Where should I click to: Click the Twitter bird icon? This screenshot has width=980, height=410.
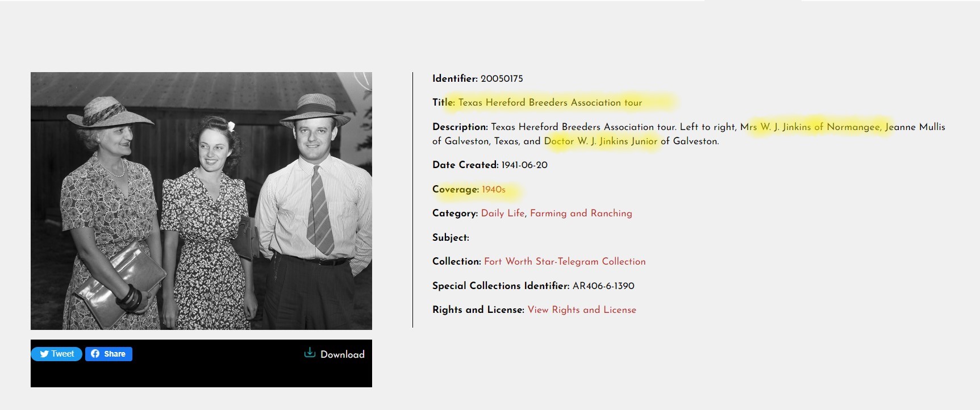[x=44, y=354]
